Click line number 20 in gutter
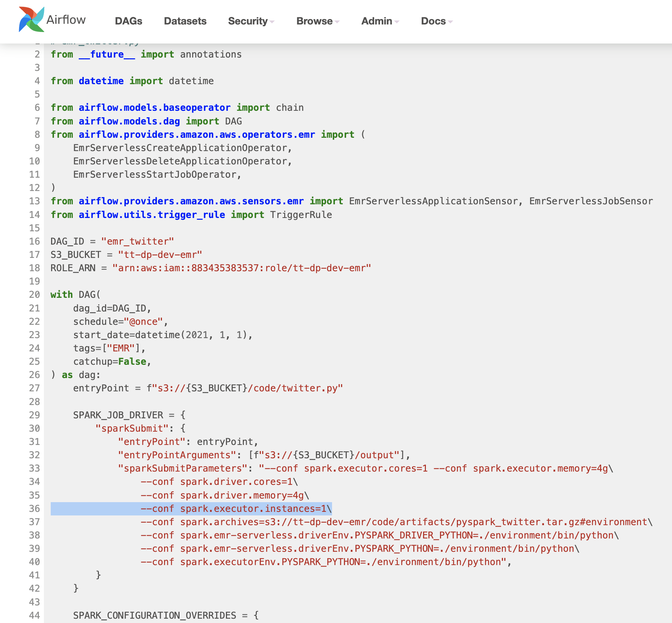 (35, 295)
